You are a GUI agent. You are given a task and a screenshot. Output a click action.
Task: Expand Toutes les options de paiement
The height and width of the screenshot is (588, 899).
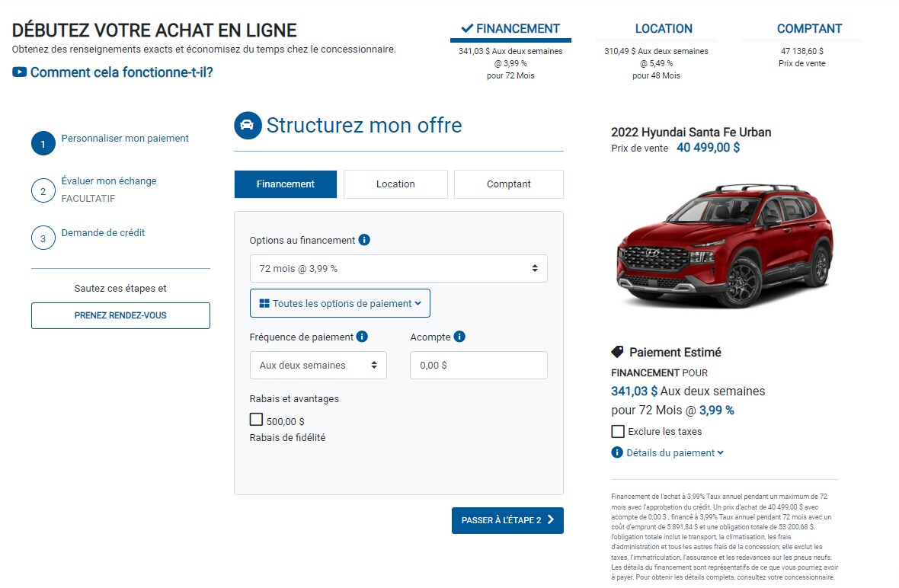click(340, 304)
